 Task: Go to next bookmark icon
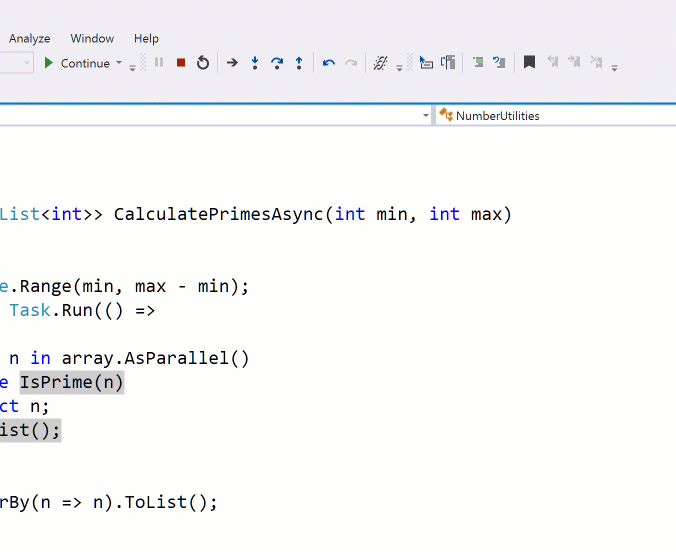pos(574,62)
